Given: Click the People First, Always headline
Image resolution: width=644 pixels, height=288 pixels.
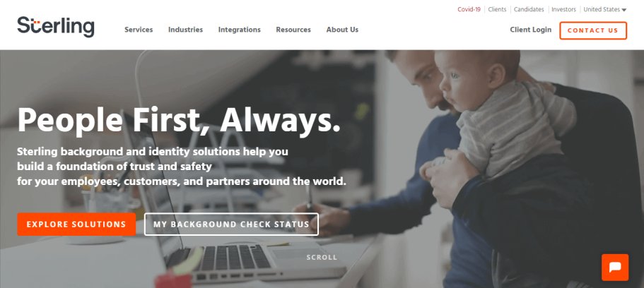Looking at the screenshot, I should 179,120.
